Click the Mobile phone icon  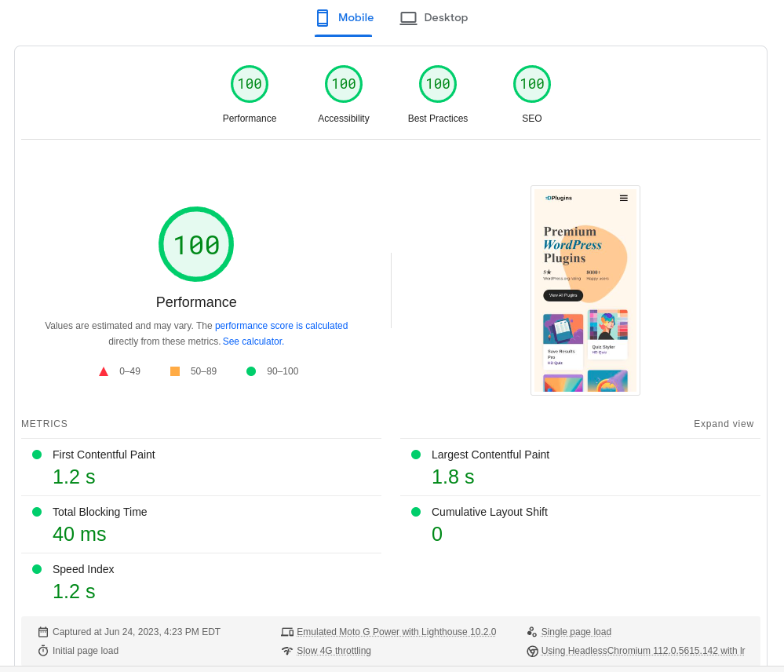(322, 18)
